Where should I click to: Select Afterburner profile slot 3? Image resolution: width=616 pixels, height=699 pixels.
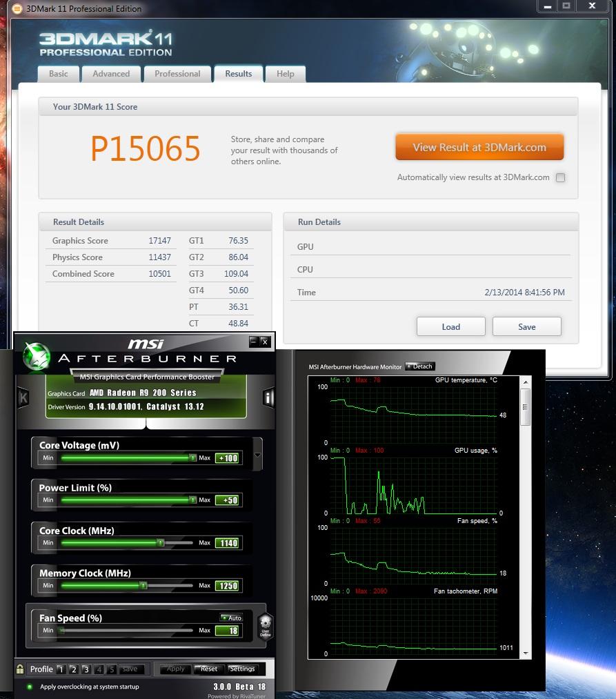86,669
